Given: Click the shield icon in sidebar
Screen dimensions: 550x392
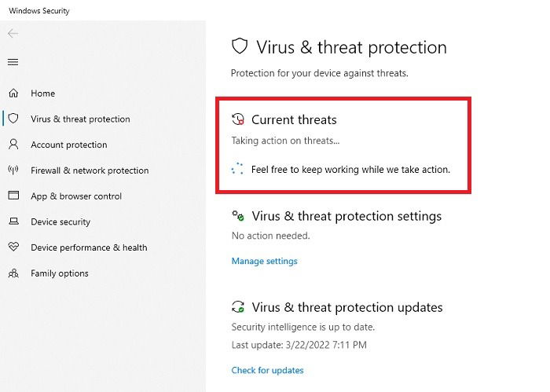Looking at the screenshot, I should pyautogui.click(x=13, y=119).
